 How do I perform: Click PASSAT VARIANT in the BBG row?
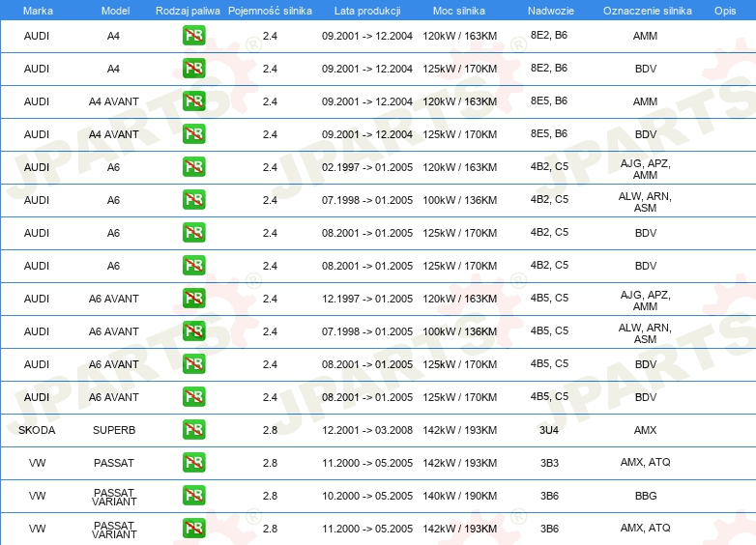click(x=114, y=497)
